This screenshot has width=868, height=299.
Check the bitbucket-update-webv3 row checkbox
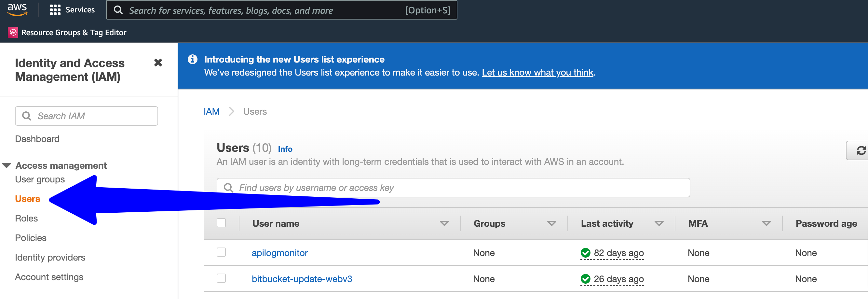pyautogui.click(x=221, y=278)
